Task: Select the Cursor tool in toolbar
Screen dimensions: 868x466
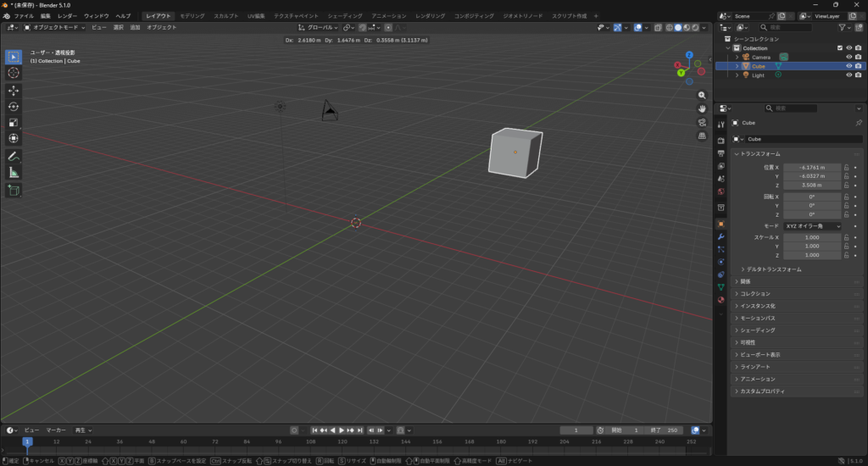Action: coord(14,73)
